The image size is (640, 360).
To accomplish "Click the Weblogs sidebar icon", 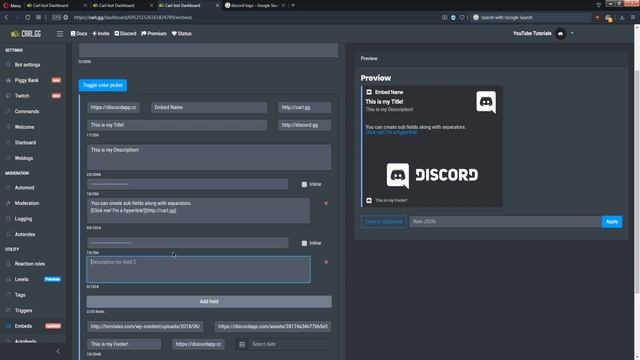I will pos(8,158).
